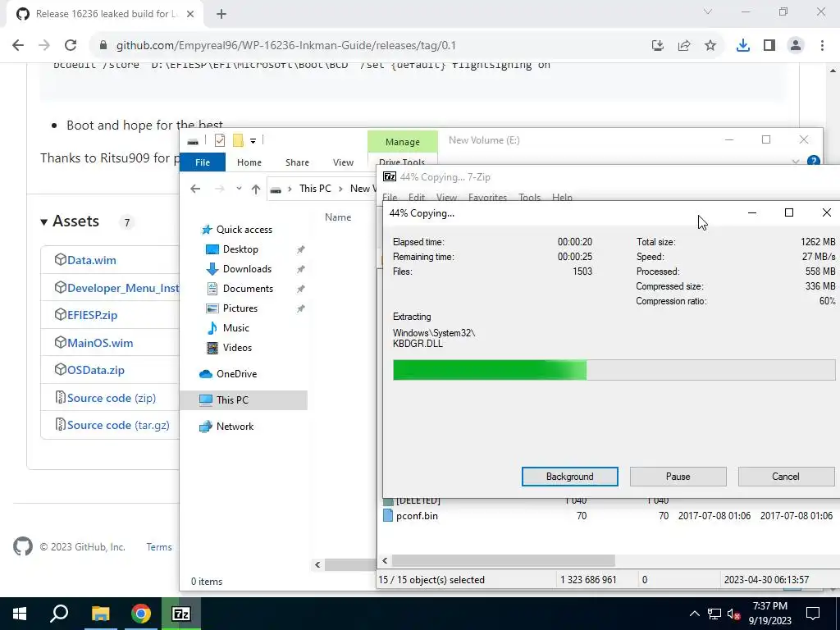Screen dimensions: 840x630
Task: Click the 7-Zip horizontal scrollbar
Action: (x=503, y=561)
